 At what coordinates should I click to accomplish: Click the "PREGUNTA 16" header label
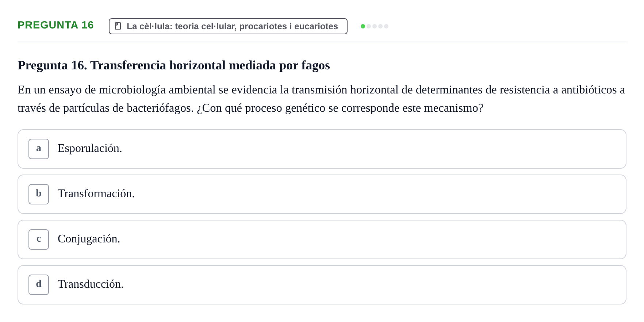(55, 25)
